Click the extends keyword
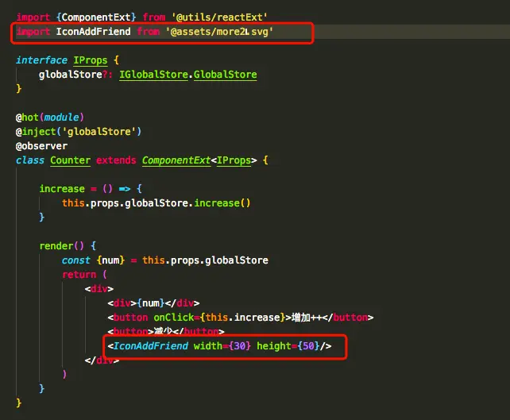This screenshot has height=420, width=510. pos(116,160)
